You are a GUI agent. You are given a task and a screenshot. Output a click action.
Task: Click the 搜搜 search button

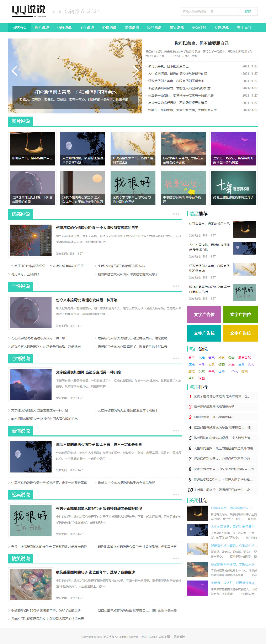248,11
